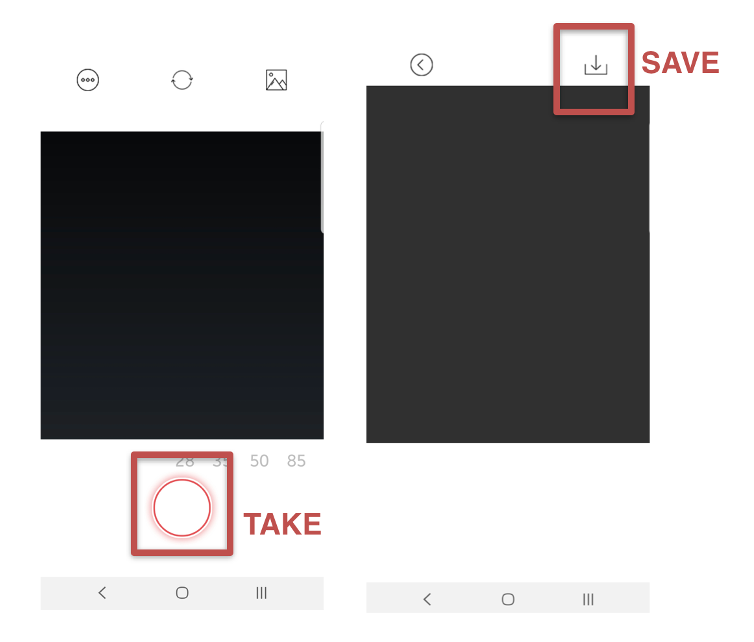
Task: Tap Android back button on right phone
Action: 427,599
